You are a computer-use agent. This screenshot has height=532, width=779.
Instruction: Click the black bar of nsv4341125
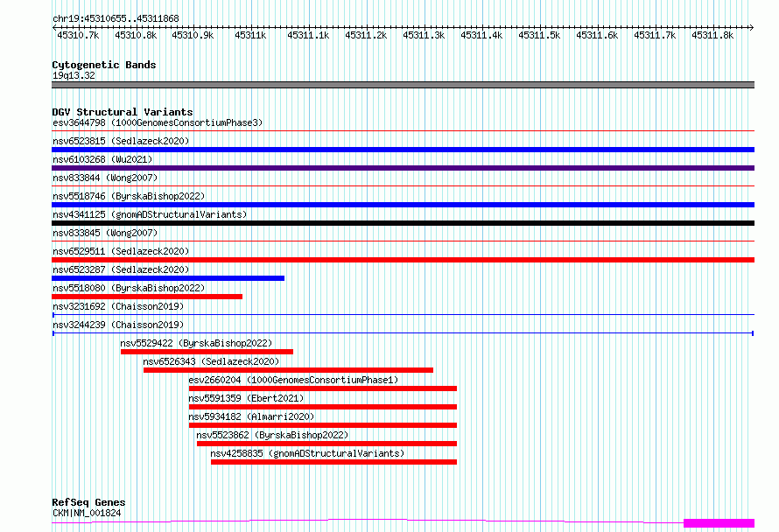[x=403, y=223]
